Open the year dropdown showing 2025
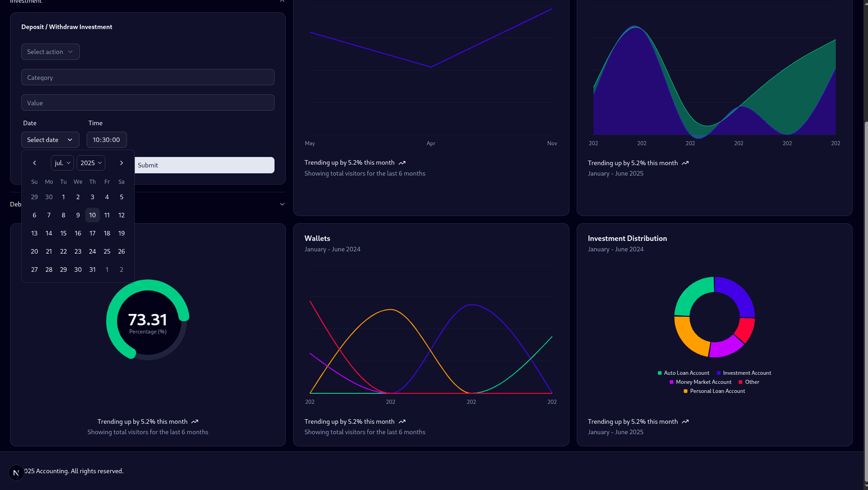The height and width of the screenshot is (490, 868). pyautogui.click(x=91, y=163)
